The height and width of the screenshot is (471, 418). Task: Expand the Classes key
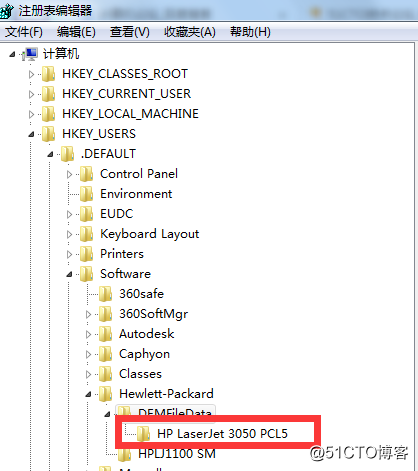[x=88, y=374]
